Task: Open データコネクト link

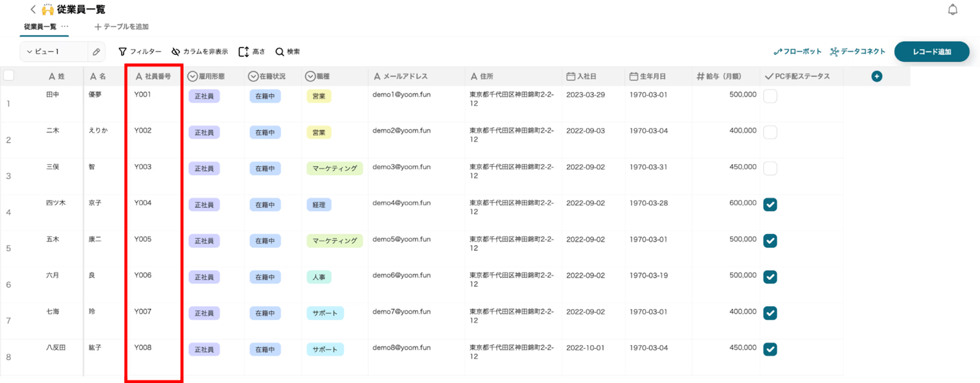Action: tap(858, 51)
